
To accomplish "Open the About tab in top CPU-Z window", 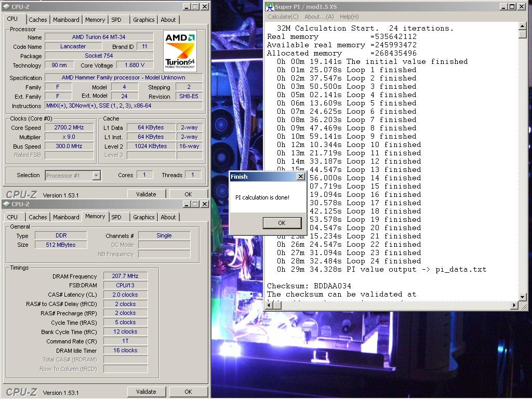I will click(168, 20).
